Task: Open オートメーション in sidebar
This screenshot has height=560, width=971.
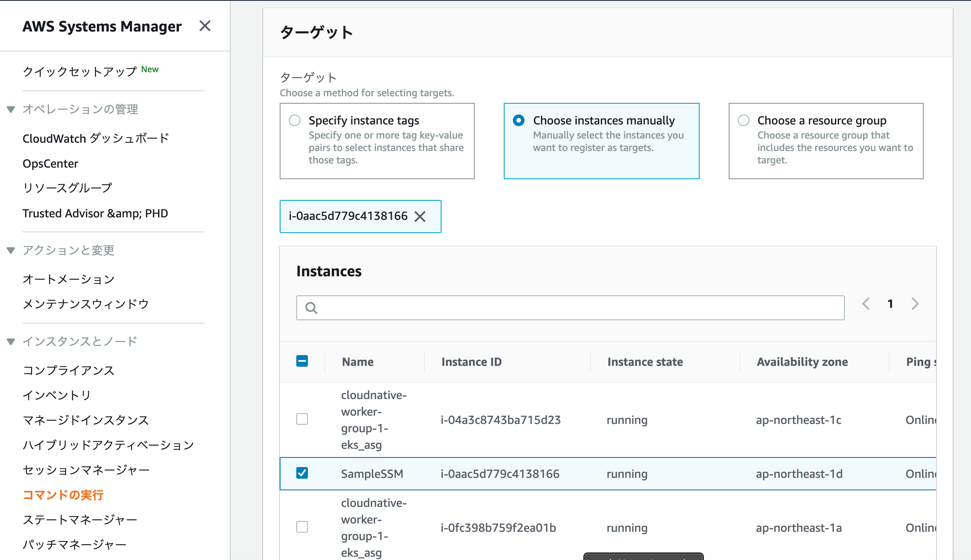Action: tap(68, 279)
